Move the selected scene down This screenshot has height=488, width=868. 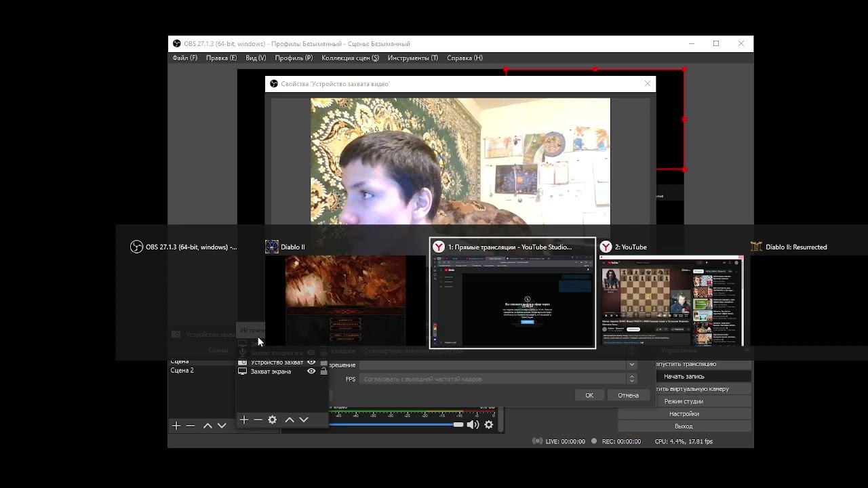(222, 426)
